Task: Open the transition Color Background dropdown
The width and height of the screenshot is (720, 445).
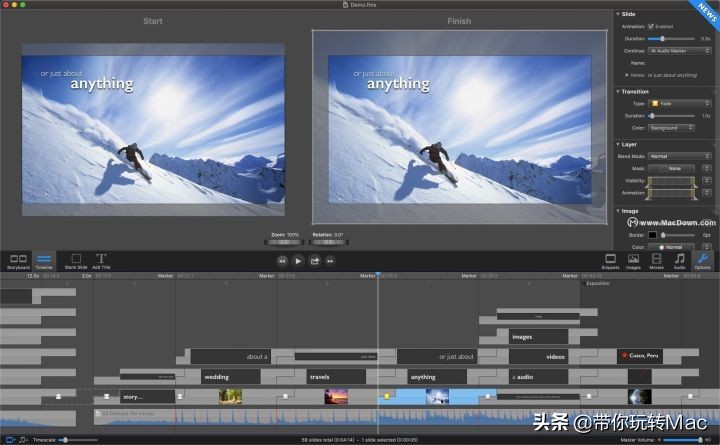Action: tap(671, 128)
